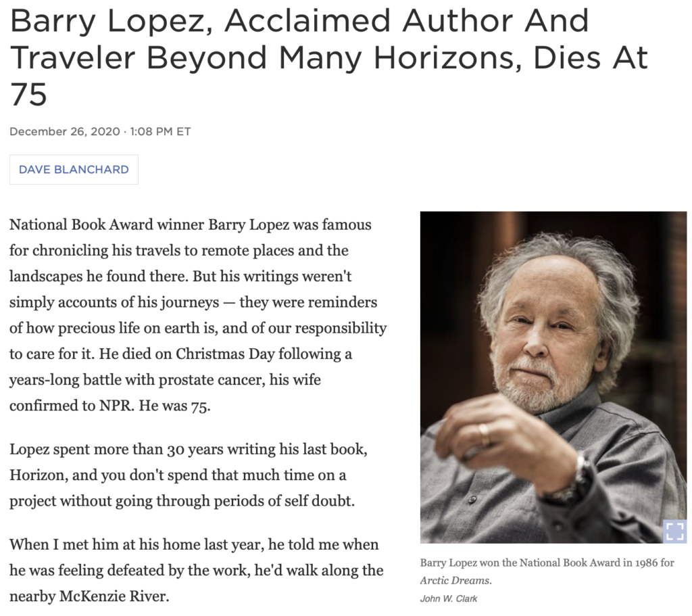Image resolution: width=692 pixels, height=616 pixels.
Task: Click the paragraph starting "When I met him"
Action: (196, 571)
